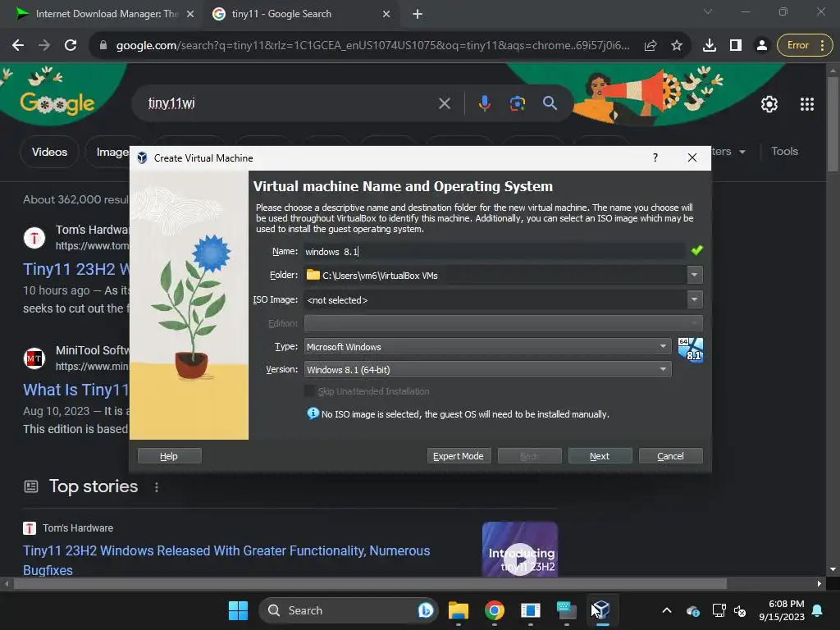Click the dialog's question mark help icon
Viewport: 840px width, 630px height.
[655, 157]
